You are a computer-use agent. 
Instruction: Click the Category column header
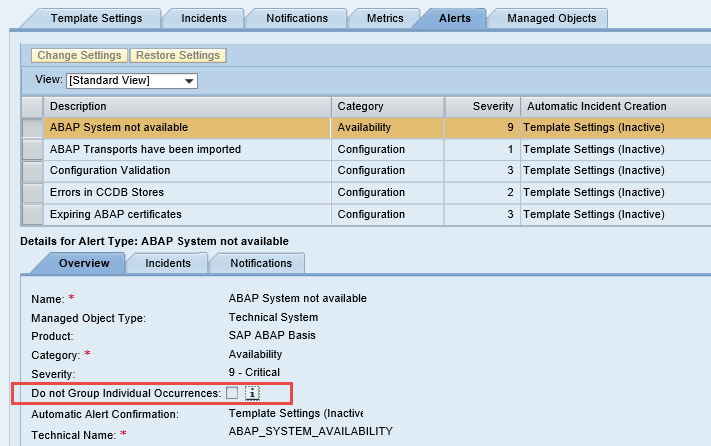[387, 106]
